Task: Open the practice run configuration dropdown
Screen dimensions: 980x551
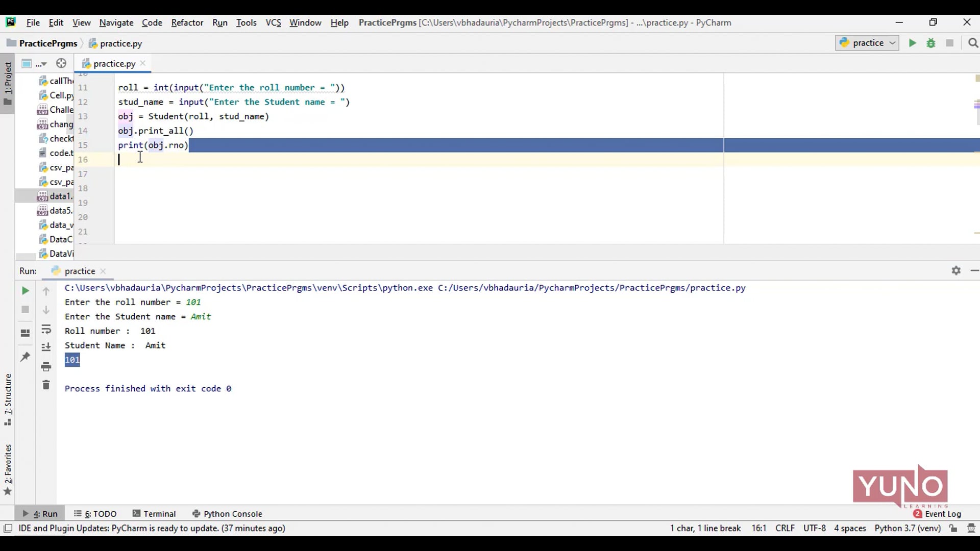Action: click(x=867, y=43)
